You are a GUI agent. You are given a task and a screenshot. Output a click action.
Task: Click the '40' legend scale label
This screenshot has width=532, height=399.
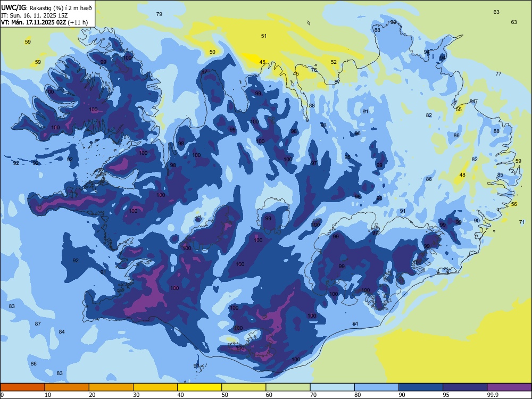click(x=180, y=395)
